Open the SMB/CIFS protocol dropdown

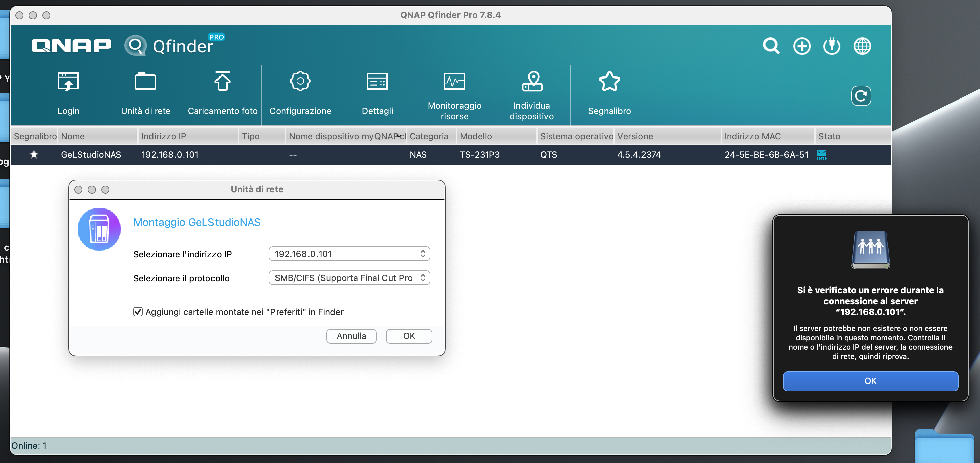[x=349, y=278]
